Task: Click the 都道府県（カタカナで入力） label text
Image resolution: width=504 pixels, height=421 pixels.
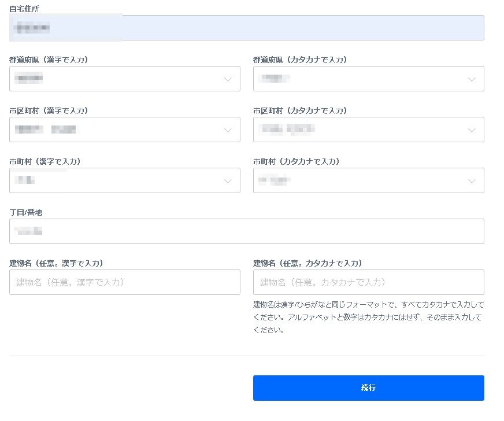Action: 299,60
